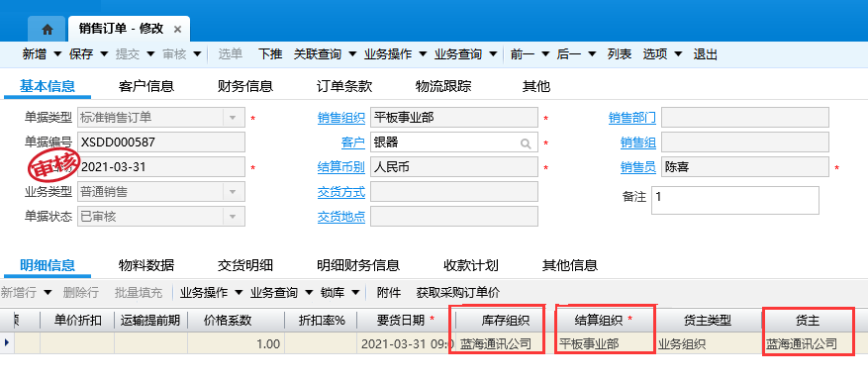Click 列表 in the toolbar

pos(620,54)
